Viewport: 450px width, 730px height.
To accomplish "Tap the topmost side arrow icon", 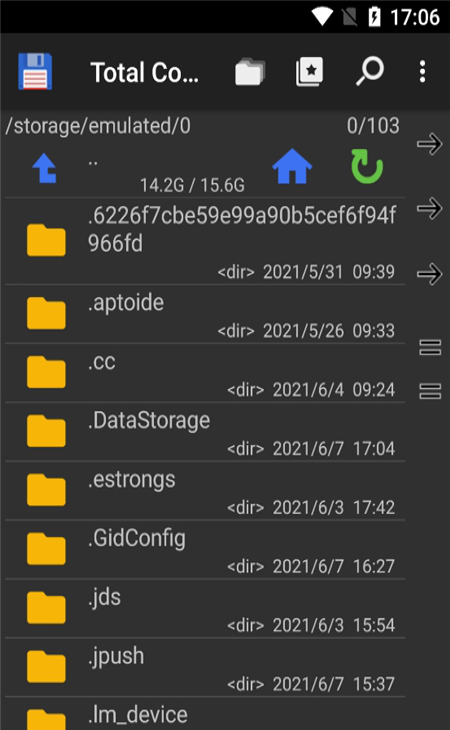I will point(429,144).
